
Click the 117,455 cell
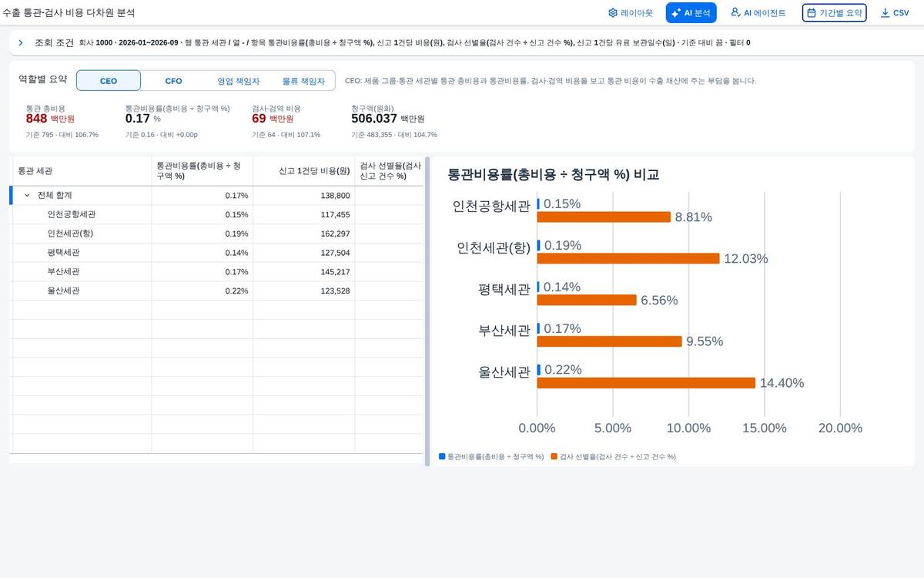(304, 214)
